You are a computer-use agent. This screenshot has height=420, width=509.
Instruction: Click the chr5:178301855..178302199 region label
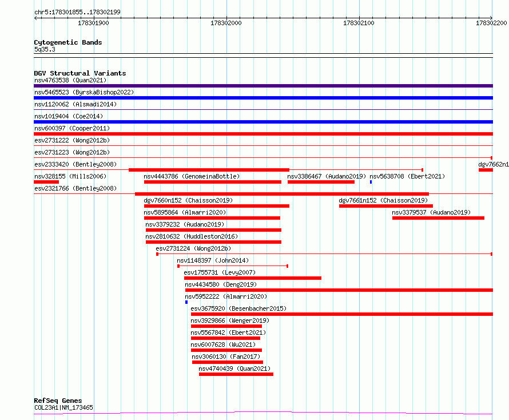coord(77,12)
